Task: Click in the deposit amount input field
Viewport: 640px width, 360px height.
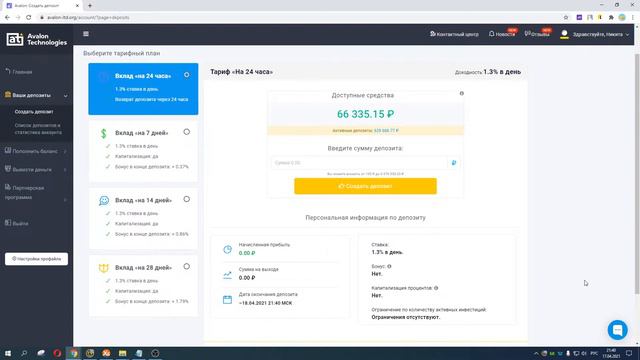Action: tap(359, 163)
